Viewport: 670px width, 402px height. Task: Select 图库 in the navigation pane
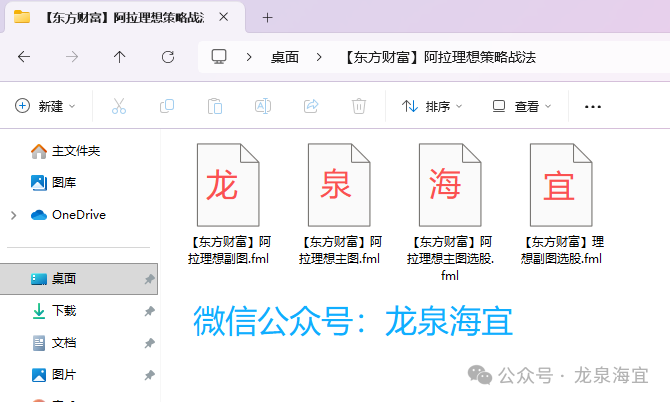pyautogui.click(x=64, y=182)
